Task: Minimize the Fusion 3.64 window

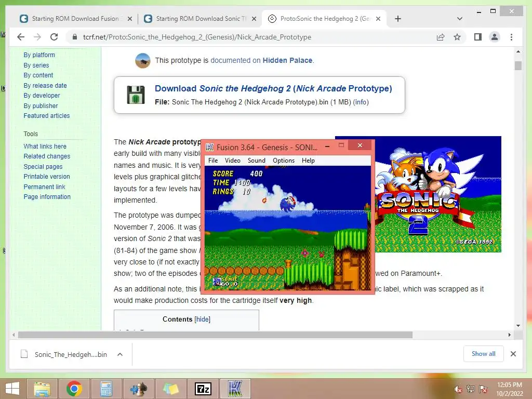Action: [x=327, y=146]
